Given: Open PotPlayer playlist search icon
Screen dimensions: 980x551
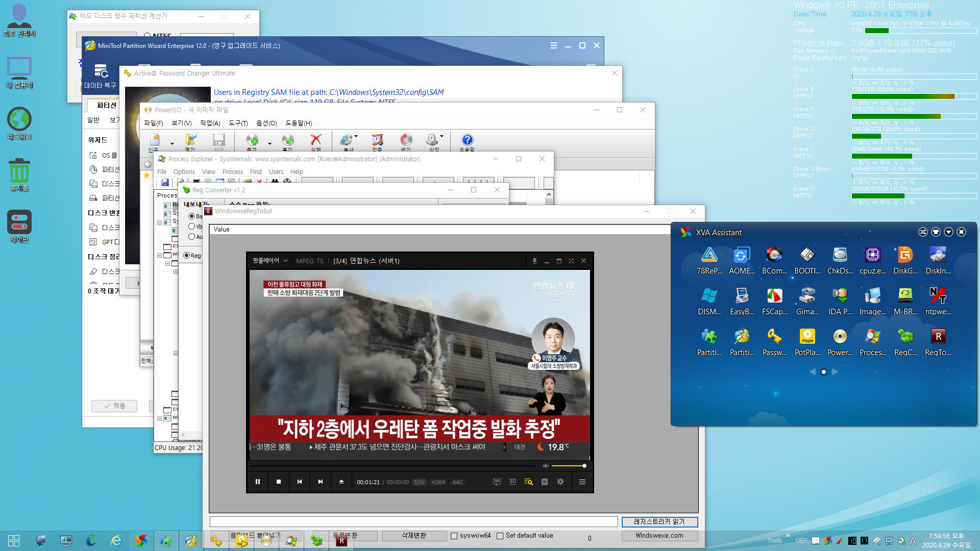Looking at the screenshot, I should pos(529,482).
